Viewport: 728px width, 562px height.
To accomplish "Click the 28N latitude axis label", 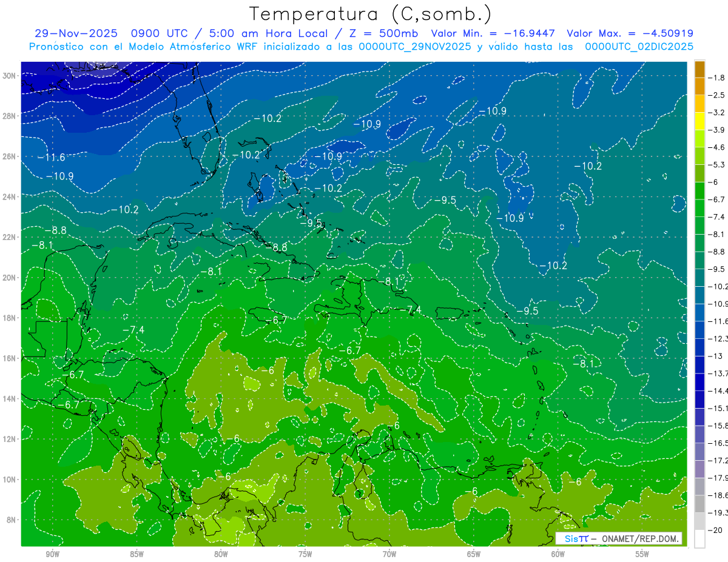I will point(10,115).
